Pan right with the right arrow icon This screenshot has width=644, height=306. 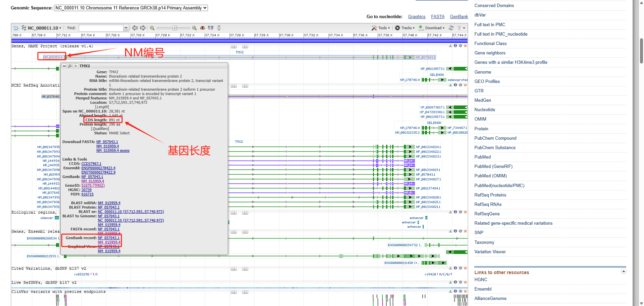143,28
